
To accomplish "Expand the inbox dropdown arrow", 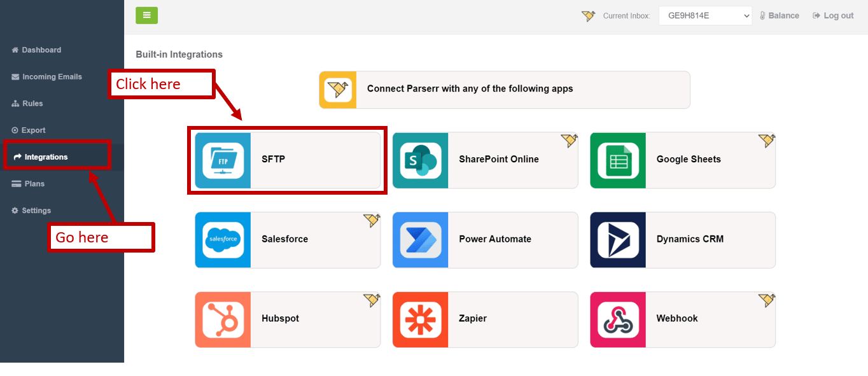I will 746,15.
